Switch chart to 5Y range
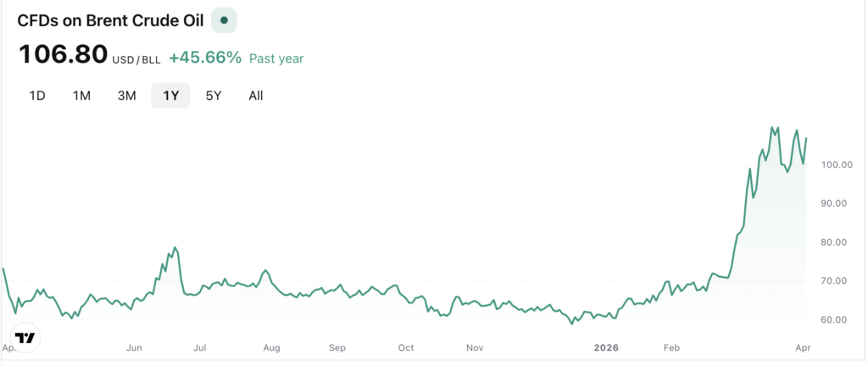The height and width of the screenshot is (366, 868). coord(214,96)
